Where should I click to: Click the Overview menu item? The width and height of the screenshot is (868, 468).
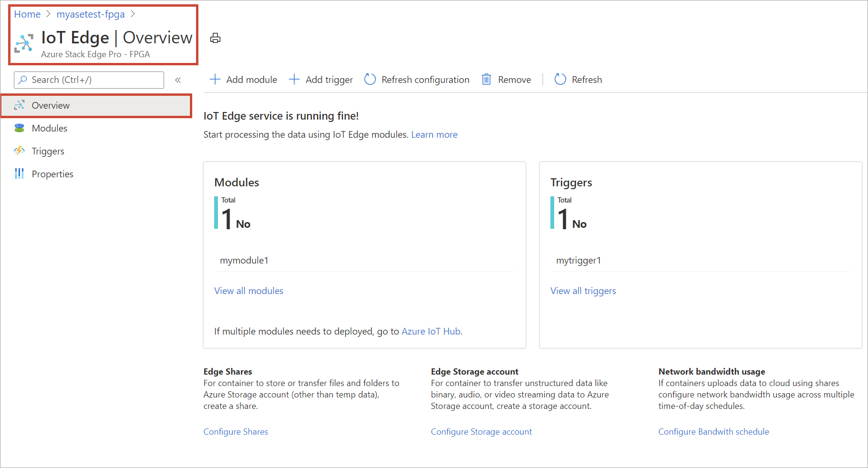tap(51, 105)
